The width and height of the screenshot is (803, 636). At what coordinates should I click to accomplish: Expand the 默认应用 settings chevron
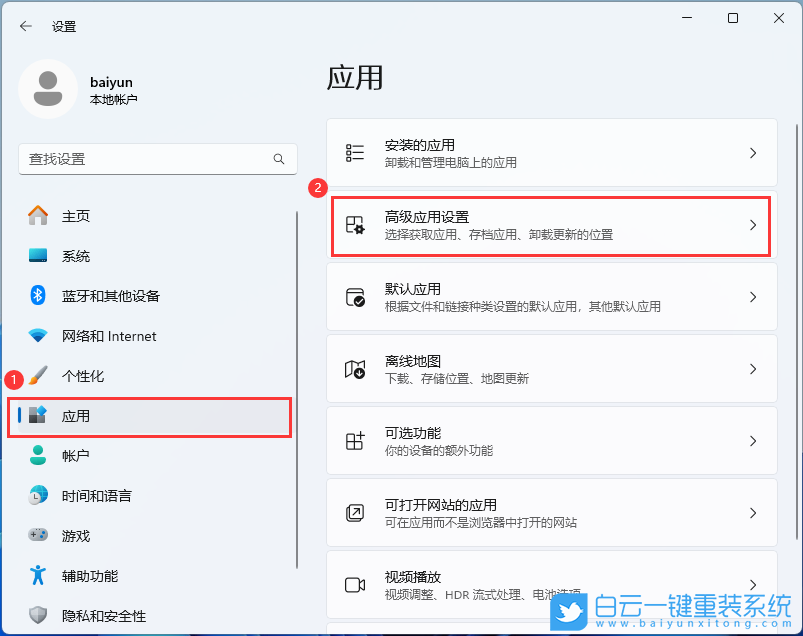[753, 296]
